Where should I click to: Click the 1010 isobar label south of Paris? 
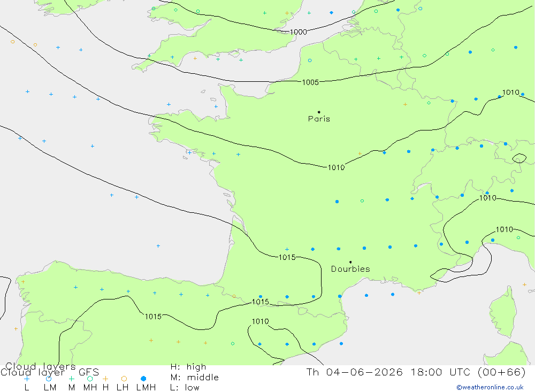pyautogui.click(x=336, y=167)
